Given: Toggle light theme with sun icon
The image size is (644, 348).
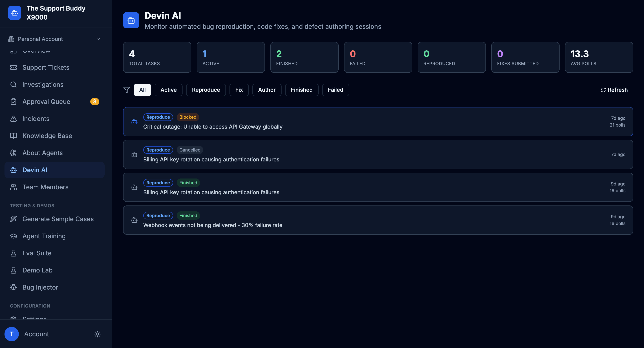Looking at the screenshot, I should tap(97, 334).
